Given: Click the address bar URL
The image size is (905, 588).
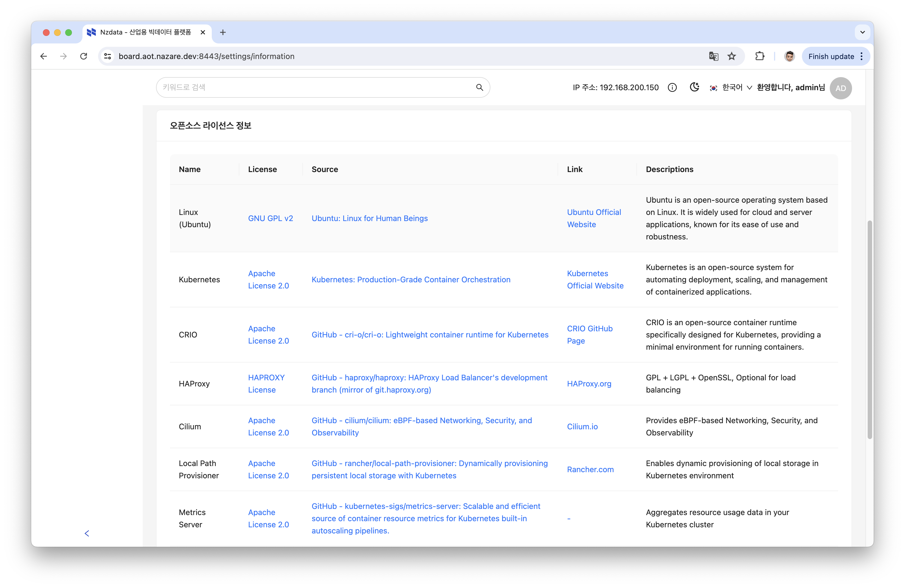Looking at the screenshot, I should [x=206, y=56].
